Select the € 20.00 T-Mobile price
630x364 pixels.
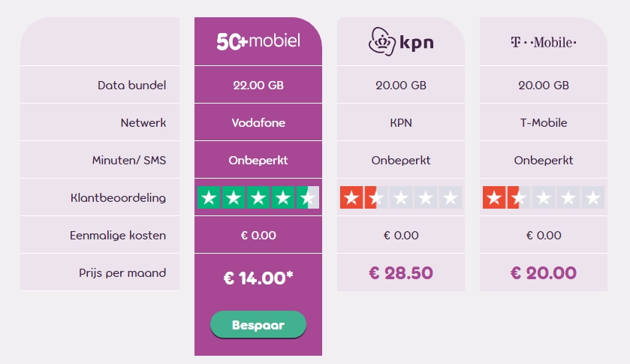tap(543, 272)
